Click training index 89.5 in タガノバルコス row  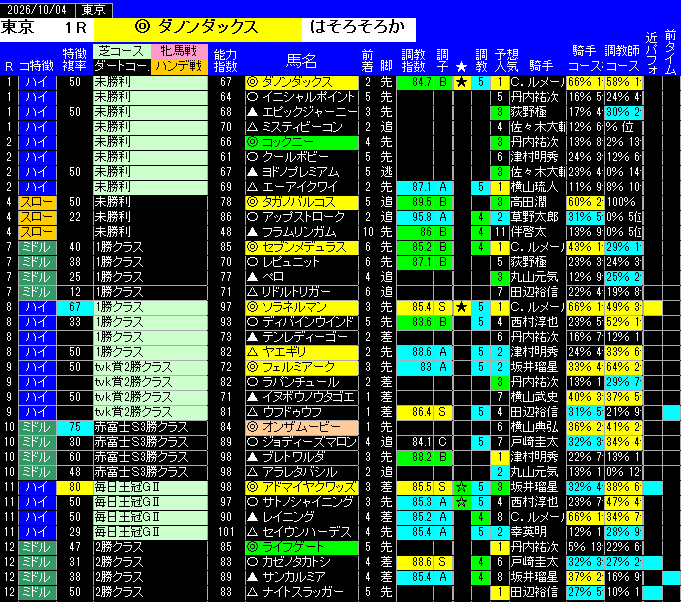[x=415, y=202]
